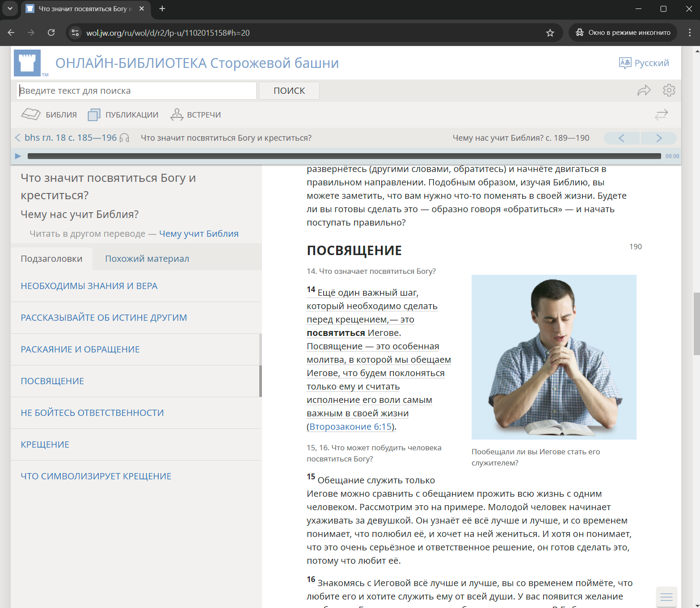Close the current browser tab
Image resolution: width=700 pixels, height=608 pixels.
pyautogui.click(x=142, y=8)
